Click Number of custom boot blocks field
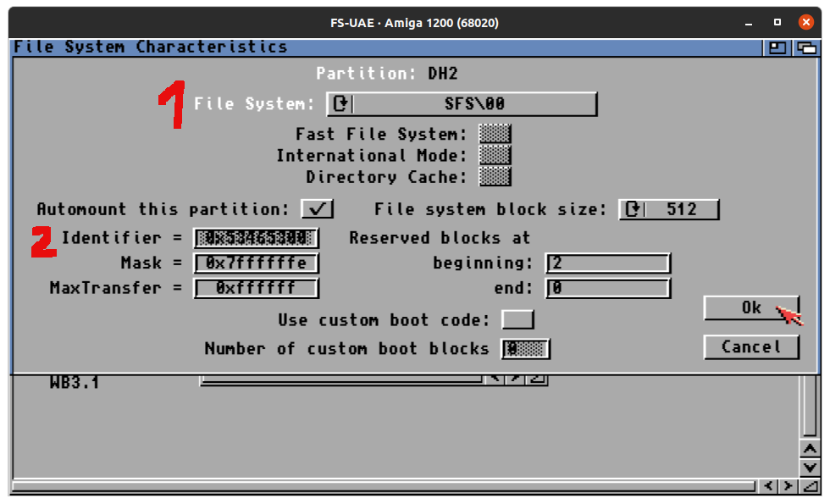Viewport: 830px width, 504px height. click(x=526, y=349)
